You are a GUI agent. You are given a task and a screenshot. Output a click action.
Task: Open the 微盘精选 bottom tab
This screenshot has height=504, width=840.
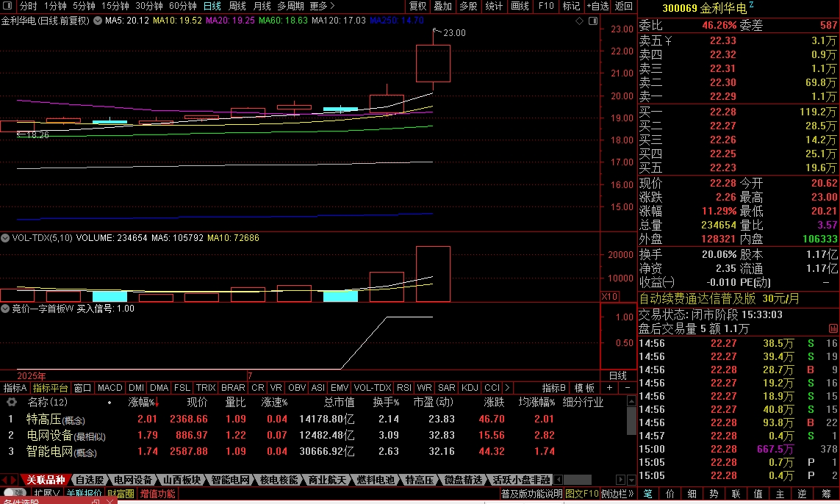(464, 480)
